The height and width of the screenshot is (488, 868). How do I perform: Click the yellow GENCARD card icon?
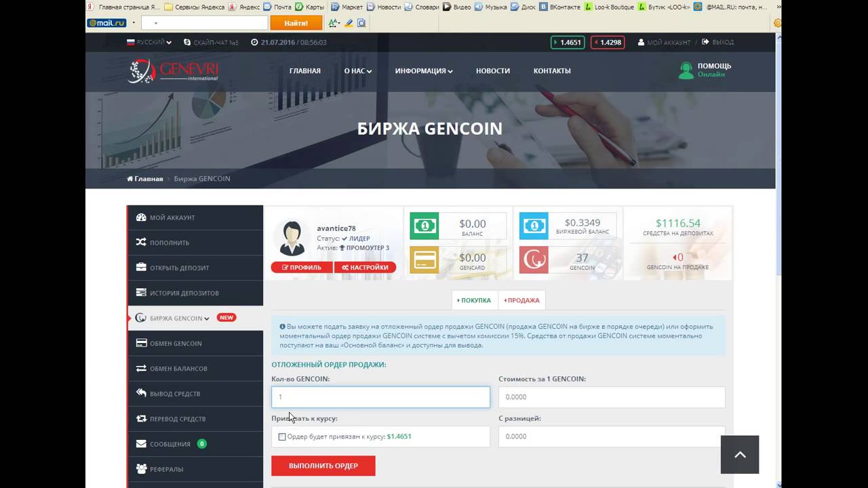425,260
